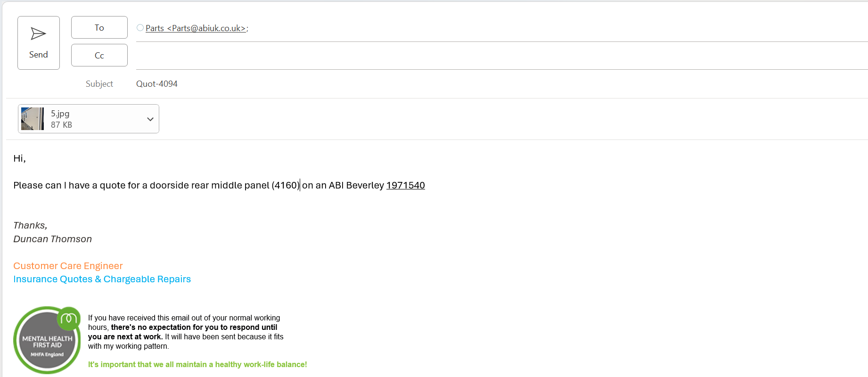This screenshot has height=377, width=868.
Task: Click the blue Insurance Quotes & Chargeable Repairs text
Action: [102, 279]
